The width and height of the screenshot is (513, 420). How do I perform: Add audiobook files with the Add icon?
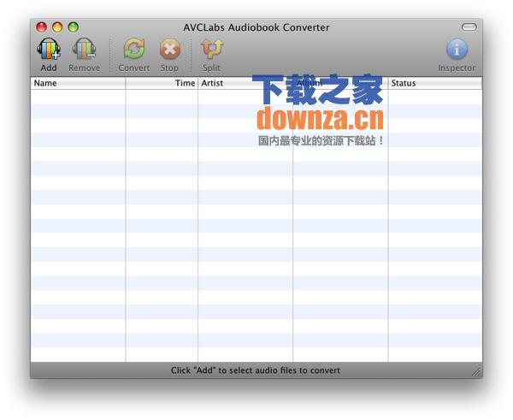[49, 49]
